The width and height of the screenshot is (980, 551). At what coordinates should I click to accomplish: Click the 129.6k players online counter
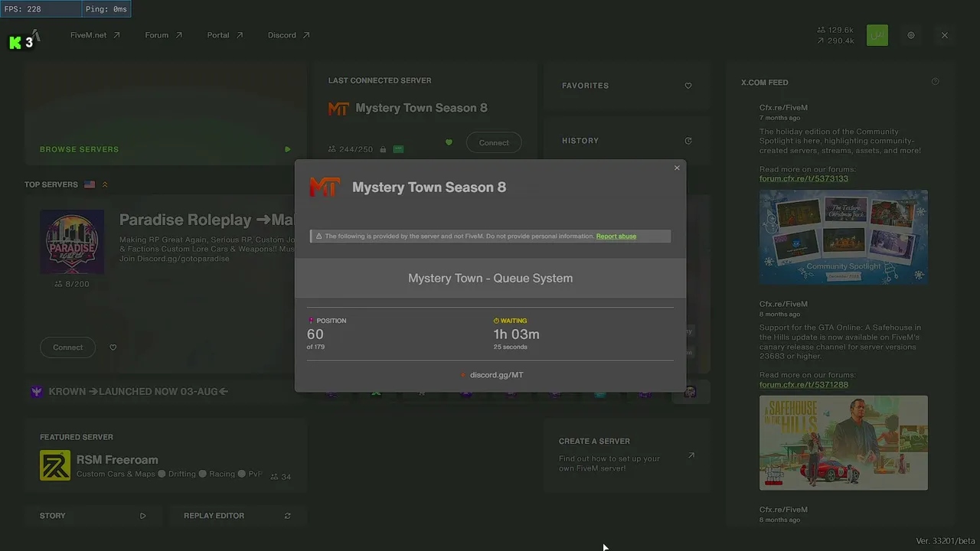(x=835, y=31)
